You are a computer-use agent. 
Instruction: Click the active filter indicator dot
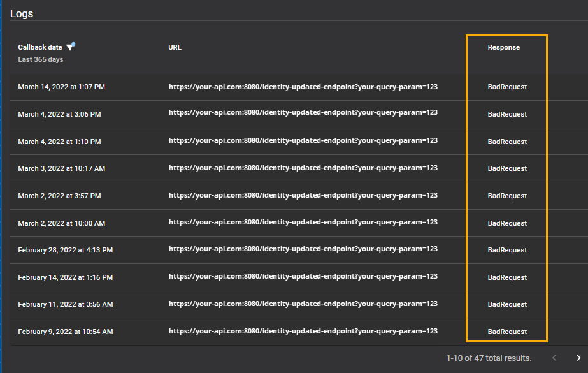tap(75, 42)
